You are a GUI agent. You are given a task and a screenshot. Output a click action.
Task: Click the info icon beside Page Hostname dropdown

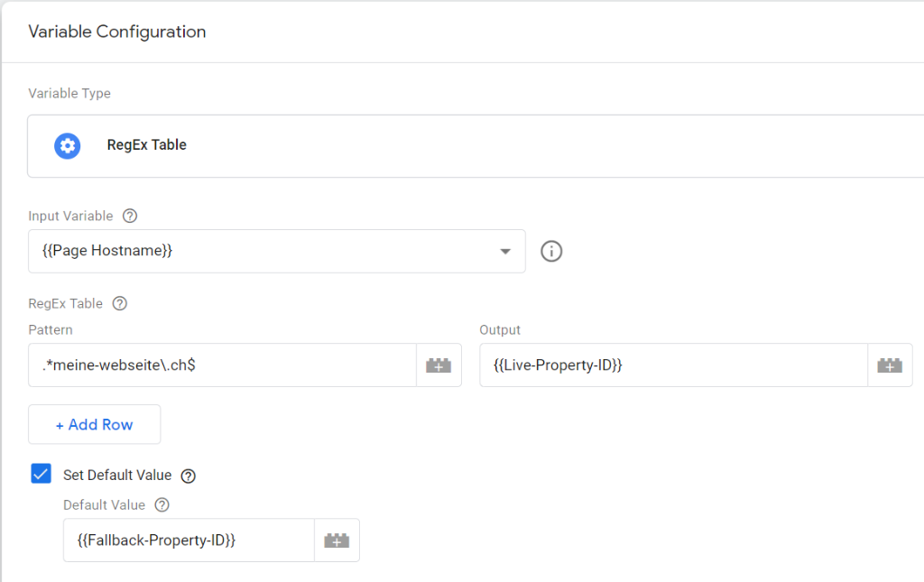point(551,252)
